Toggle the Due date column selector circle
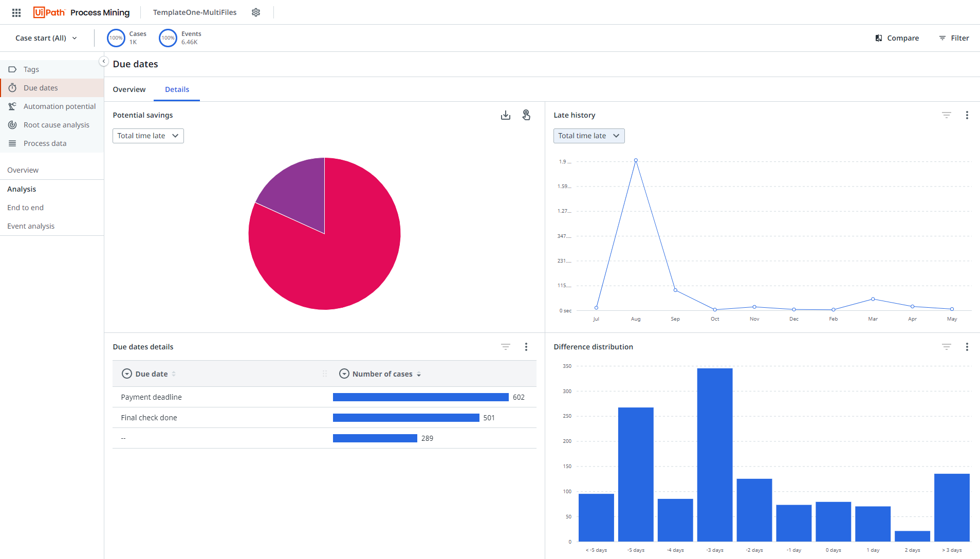 point(126,374)
